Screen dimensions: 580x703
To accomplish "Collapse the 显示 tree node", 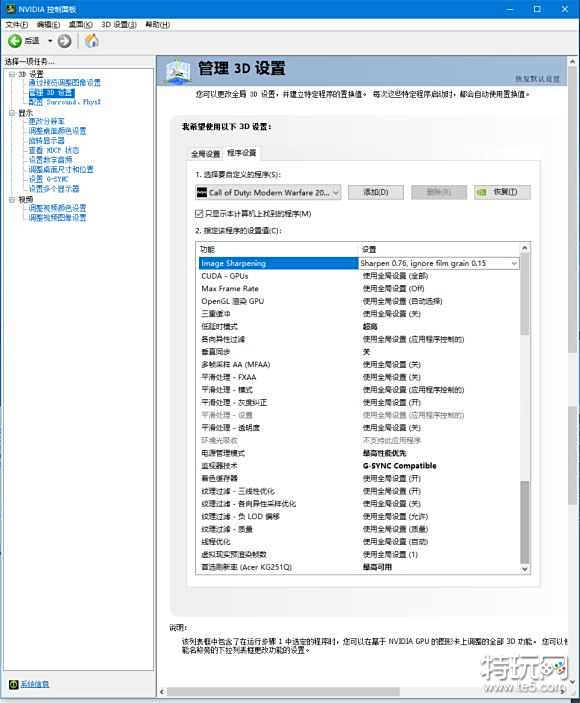I will (12, 113).
